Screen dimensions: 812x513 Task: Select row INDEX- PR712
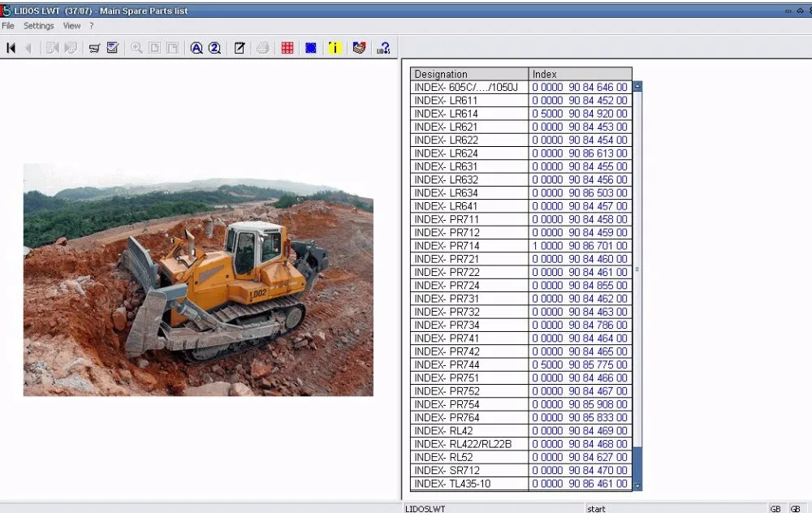click(521, 232)
